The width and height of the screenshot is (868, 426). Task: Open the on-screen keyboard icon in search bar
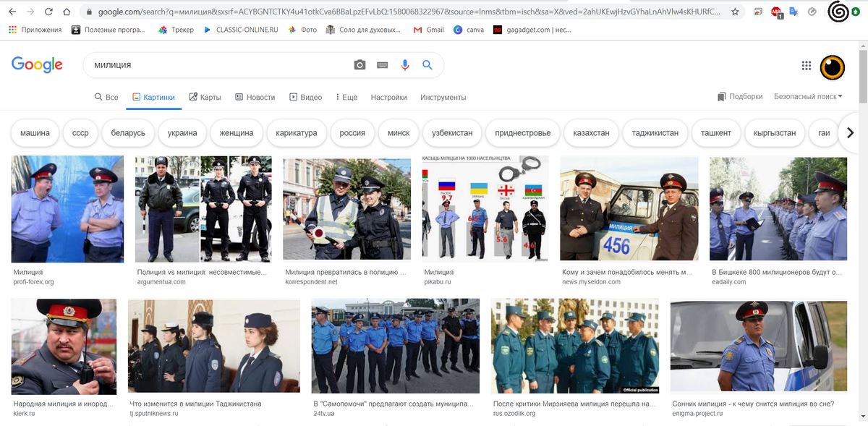pyautogui.click(x=382, y=65)
